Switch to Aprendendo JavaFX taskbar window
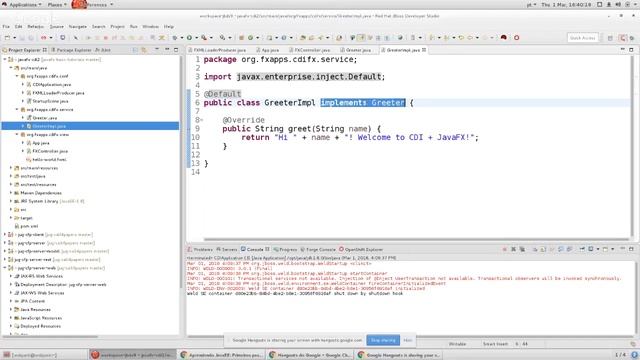640x360 pixels. click(222, 355)
